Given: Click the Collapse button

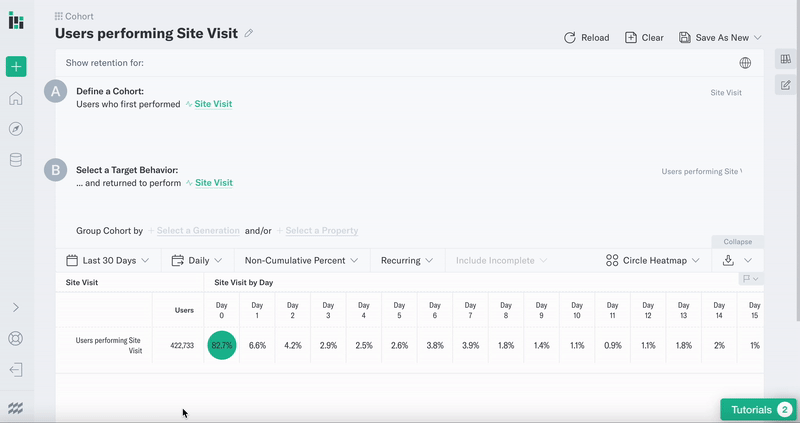Looking at the screenshot, I should [x=737, y=242].
